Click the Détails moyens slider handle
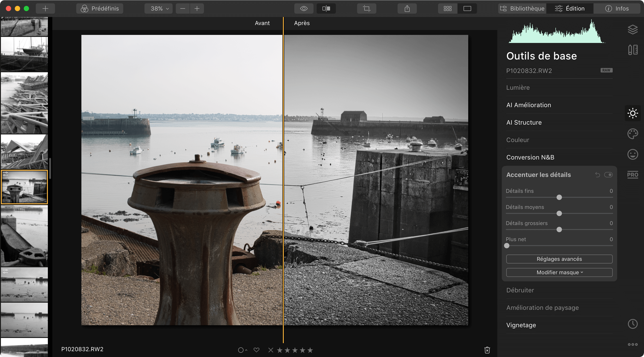This screenshot has width=644, height=357. coord(559,213)
